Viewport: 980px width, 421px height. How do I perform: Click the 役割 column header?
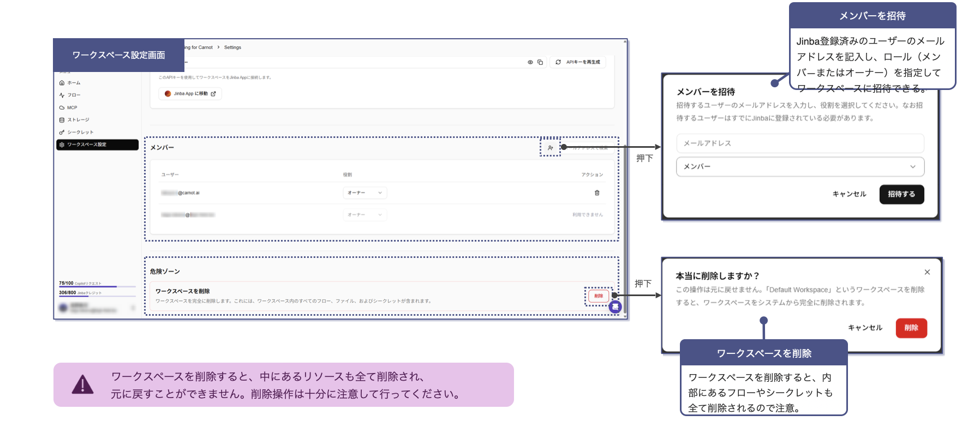(x=348, y=175)
